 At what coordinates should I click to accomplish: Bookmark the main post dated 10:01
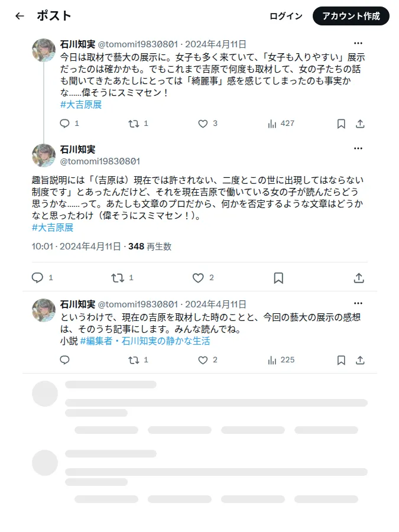pos(278,278)
